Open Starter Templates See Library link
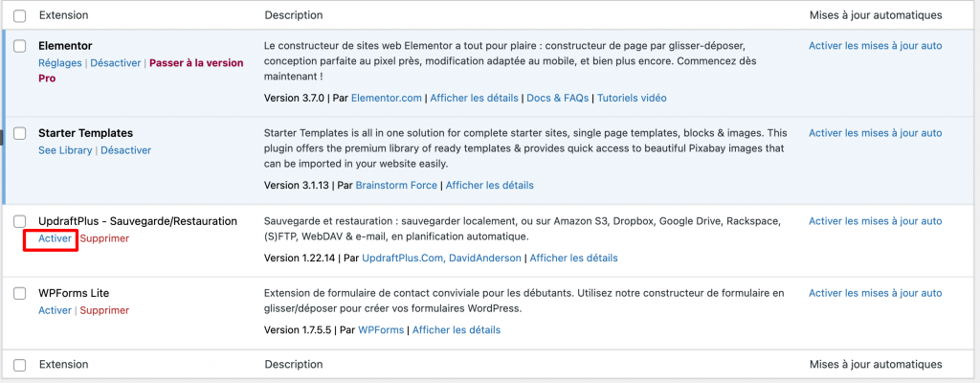This screenshot has height=383, width=980. [x=65, y=150]
